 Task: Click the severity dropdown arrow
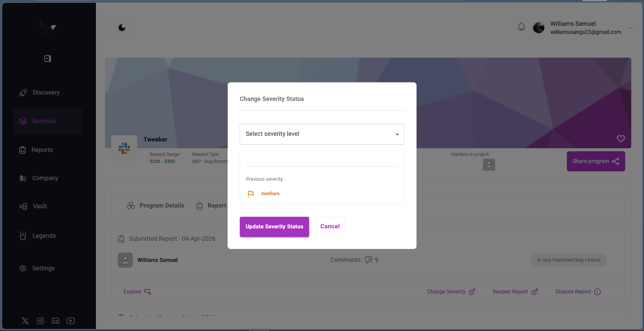click(x=397, y=134)
